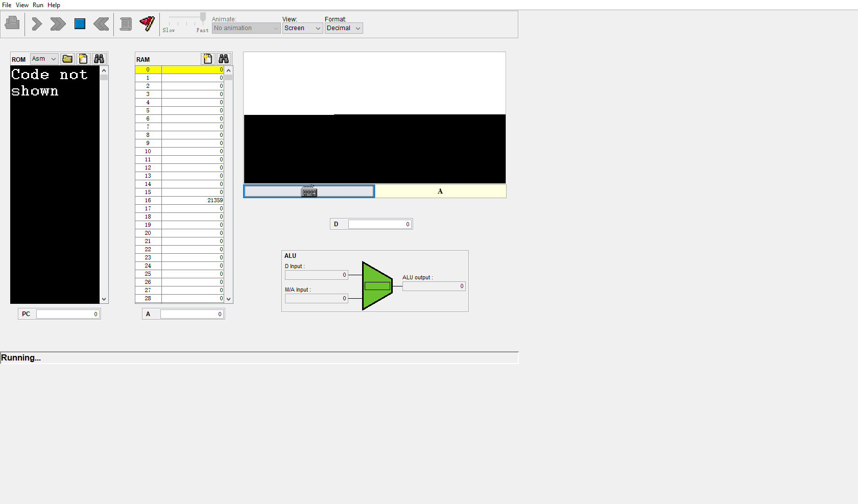This screenshot has width=858, height=504.
Task: Open the View dropdown showing Screen
Action: [302, 28]
